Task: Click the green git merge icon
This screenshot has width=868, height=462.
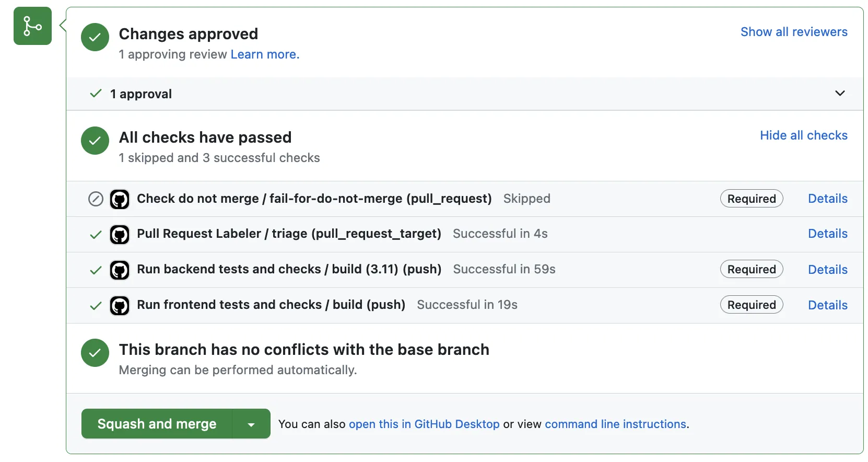Action: [x=32, y=26]
